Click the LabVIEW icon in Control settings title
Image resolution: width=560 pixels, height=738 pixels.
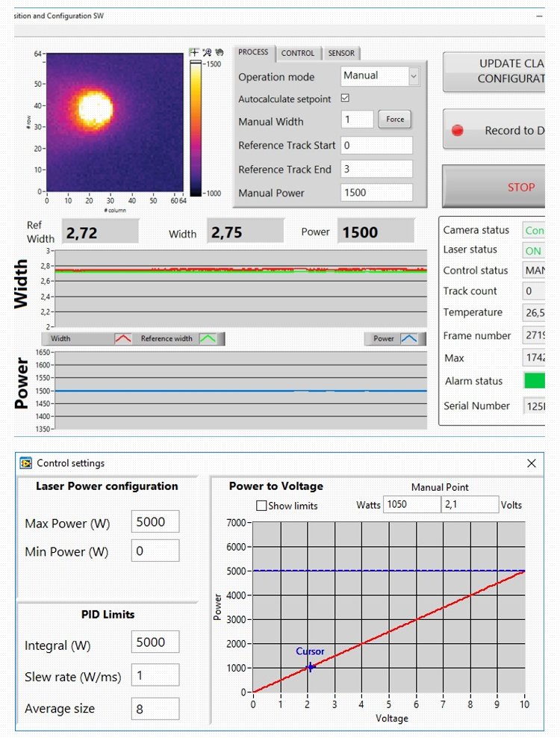[x=26, y=463]
